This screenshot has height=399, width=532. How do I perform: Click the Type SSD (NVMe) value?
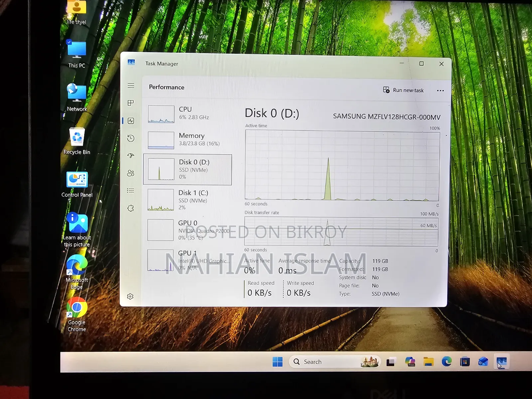(386, 294)
